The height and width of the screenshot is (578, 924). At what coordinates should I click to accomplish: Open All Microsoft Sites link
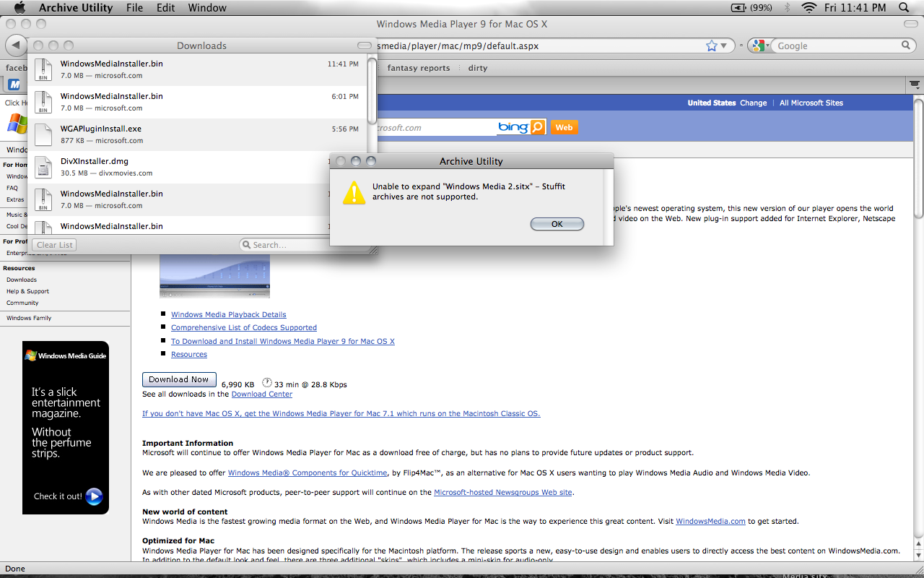tap(811, 103)
